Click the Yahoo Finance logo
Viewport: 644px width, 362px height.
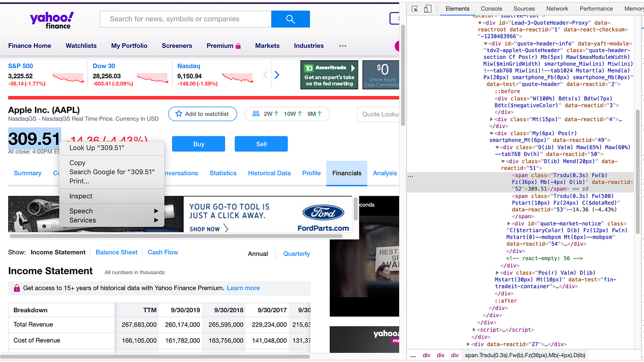52,20
